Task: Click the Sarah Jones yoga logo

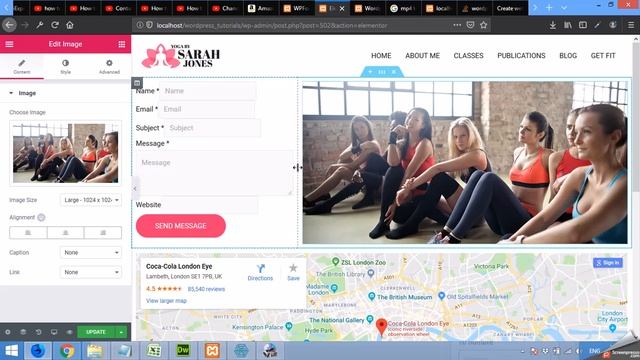Action: [181, 56]
